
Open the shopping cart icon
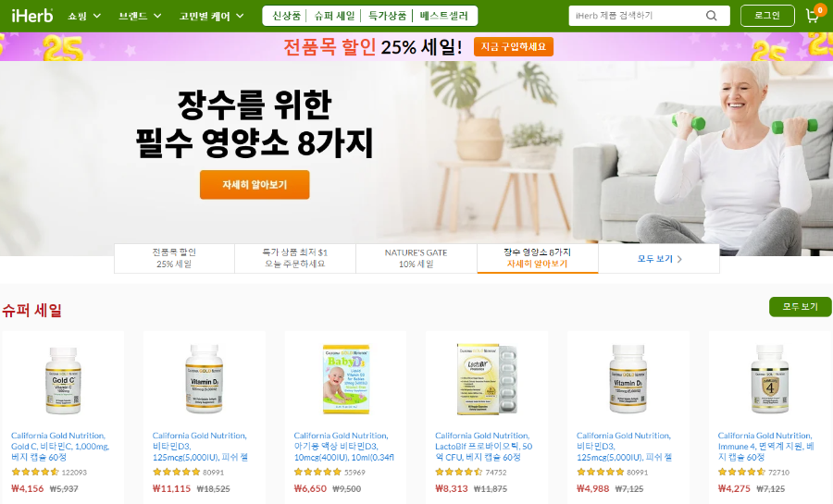tap(814, 16)
